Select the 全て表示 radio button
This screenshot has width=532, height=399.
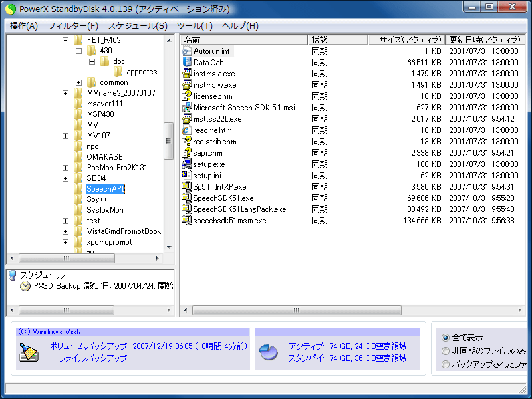[x=446, y=338]
